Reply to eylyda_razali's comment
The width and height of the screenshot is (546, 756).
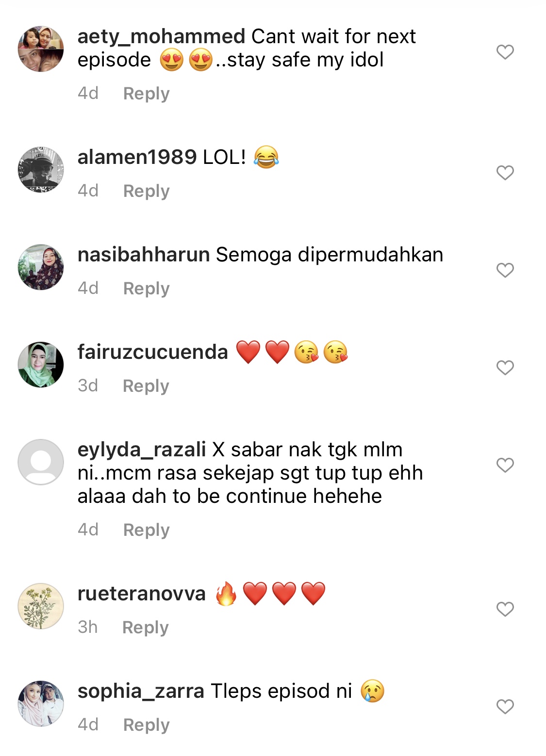pos(146,530)
